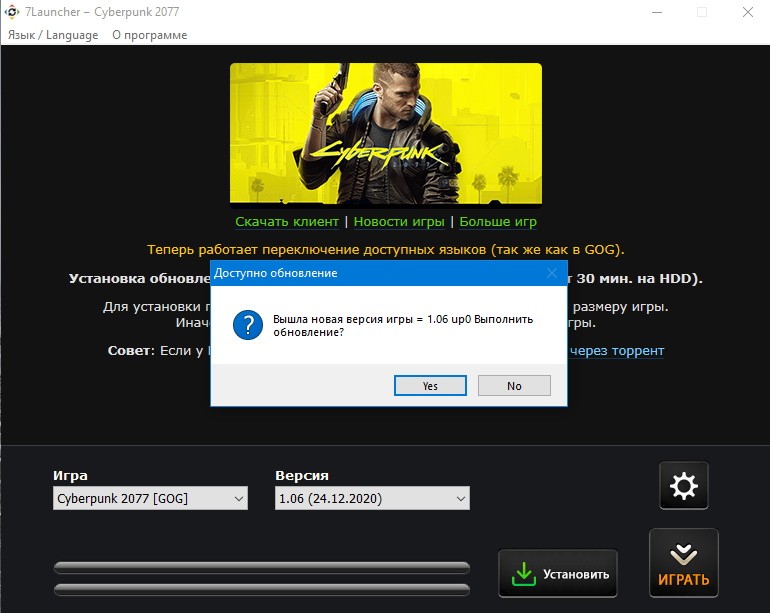
Task: Confirm the update by clicking Yes
Action: (x=430, y=386)
